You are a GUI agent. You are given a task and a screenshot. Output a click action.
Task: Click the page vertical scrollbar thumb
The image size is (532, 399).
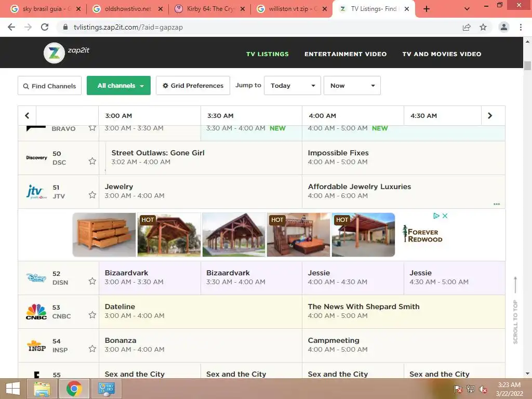[x=527, y=65]
